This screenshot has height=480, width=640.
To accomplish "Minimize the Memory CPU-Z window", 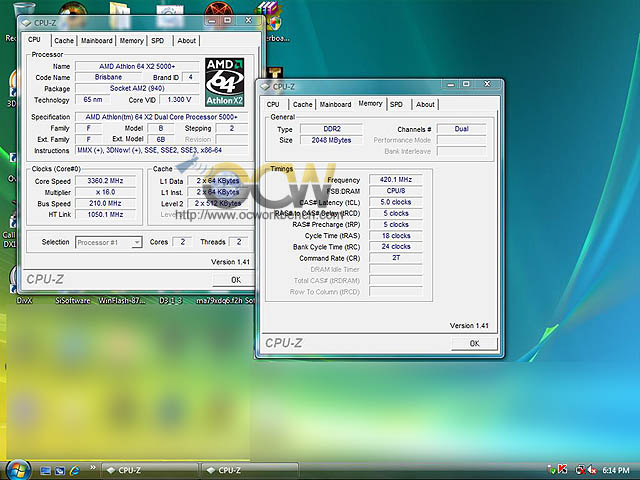I will (451, 84).
